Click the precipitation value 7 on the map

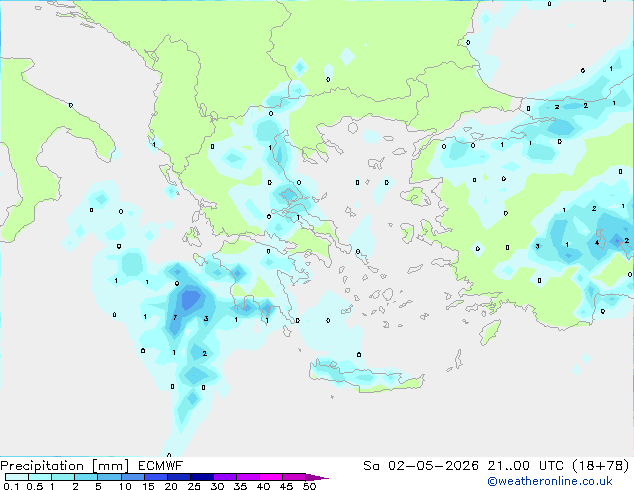coord(175,318)
